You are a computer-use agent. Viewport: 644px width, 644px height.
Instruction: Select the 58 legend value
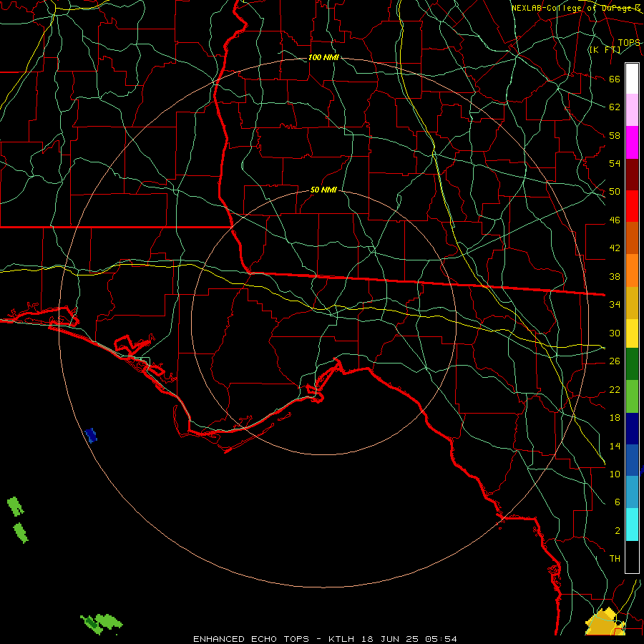[615, 135]
